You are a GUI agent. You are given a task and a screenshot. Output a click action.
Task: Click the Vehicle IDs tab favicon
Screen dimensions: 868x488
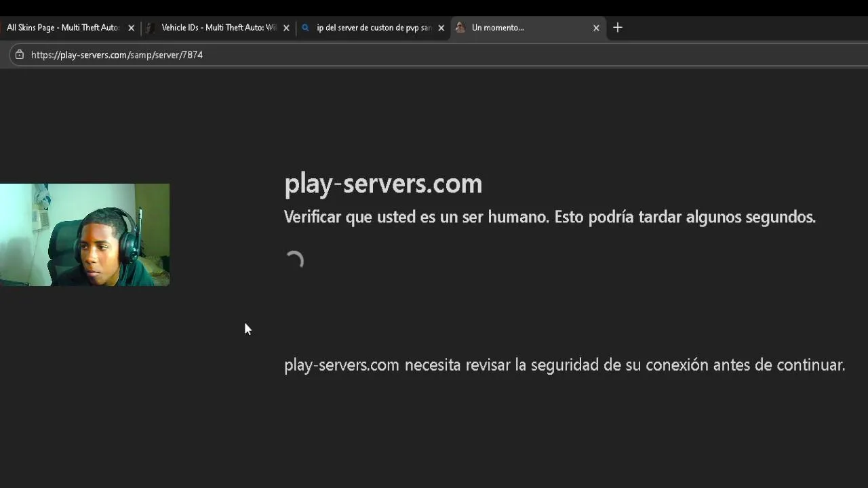tap(151, 28)
